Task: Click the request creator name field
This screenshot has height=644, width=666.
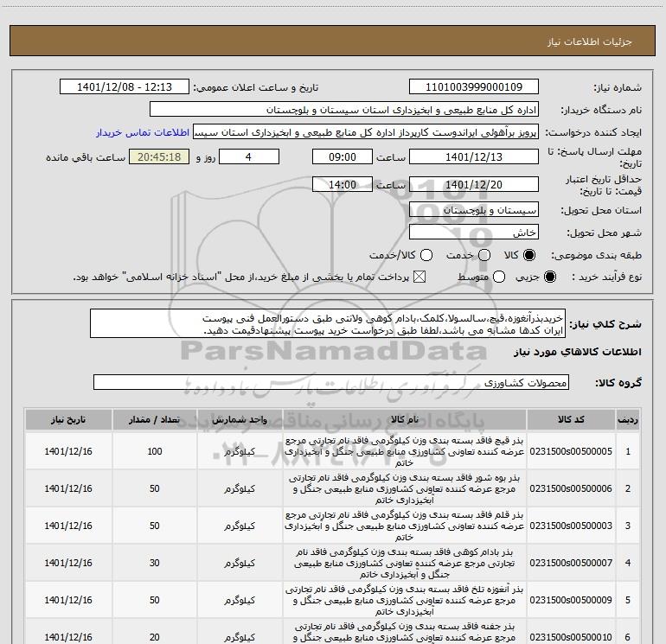Action: coord(366,132)
